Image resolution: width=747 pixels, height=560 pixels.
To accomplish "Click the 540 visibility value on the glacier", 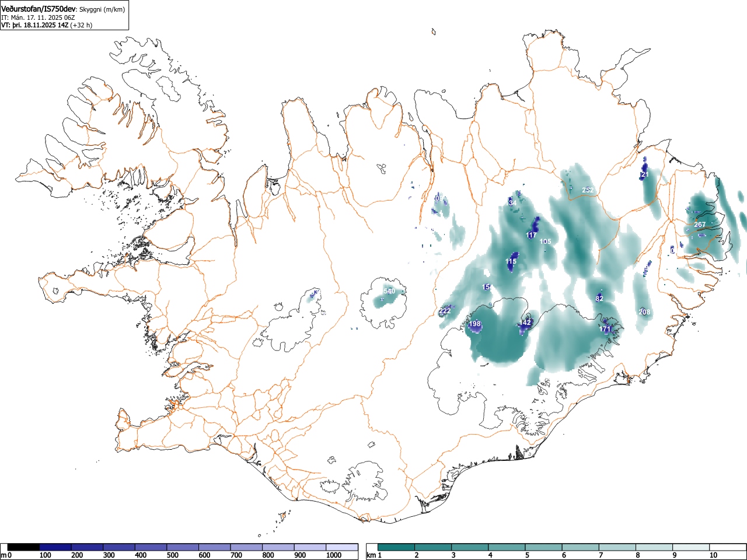I will coord(389,291).
